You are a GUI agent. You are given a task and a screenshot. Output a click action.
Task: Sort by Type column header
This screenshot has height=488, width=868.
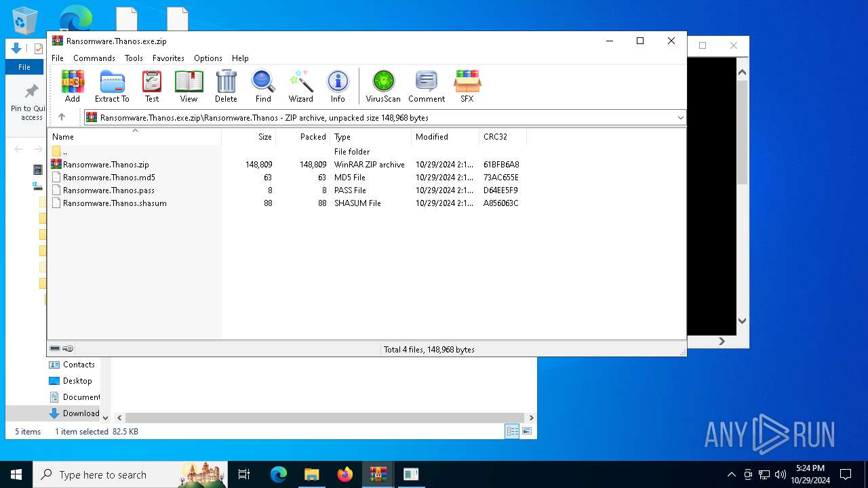[x=371, y=137]
